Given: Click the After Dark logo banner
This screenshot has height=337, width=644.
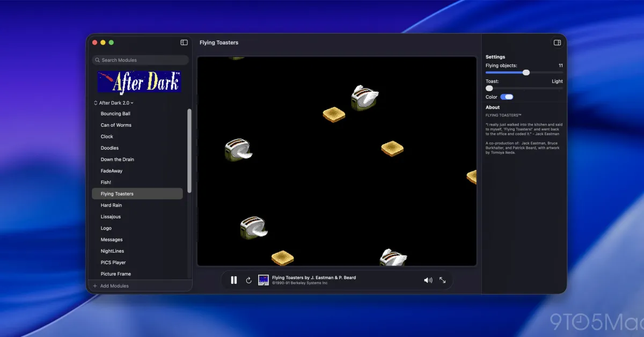Looking at the screenshot, I should point(139,82).
